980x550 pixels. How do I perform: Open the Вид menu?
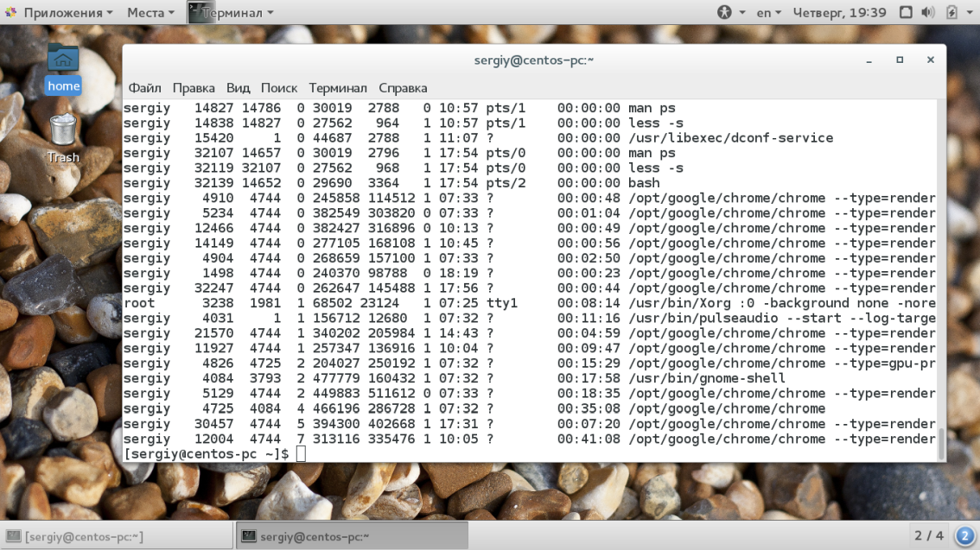[238, 88]
